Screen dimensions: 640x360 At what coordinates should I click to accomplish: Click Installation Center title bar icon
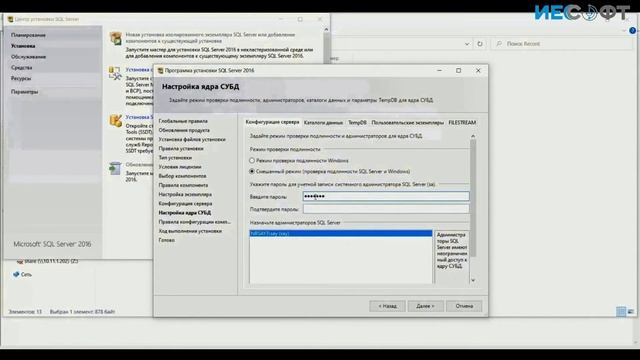(x=11, y=19)
